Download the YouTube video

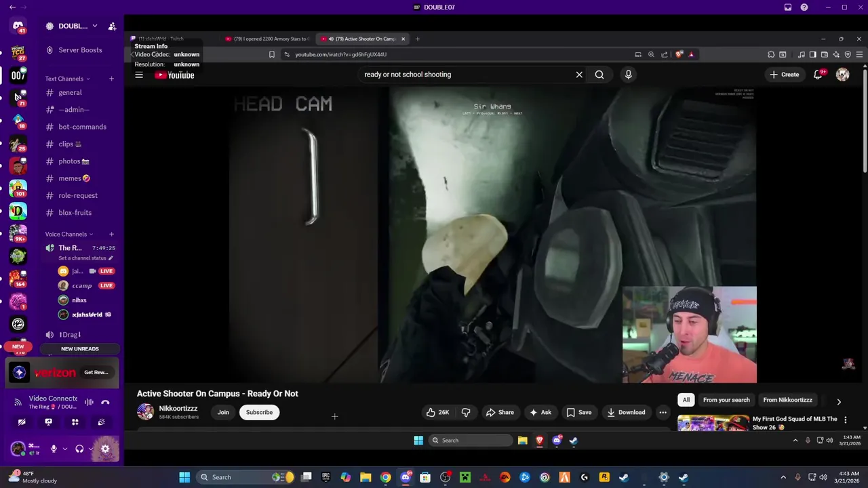(x=626, y=412)
